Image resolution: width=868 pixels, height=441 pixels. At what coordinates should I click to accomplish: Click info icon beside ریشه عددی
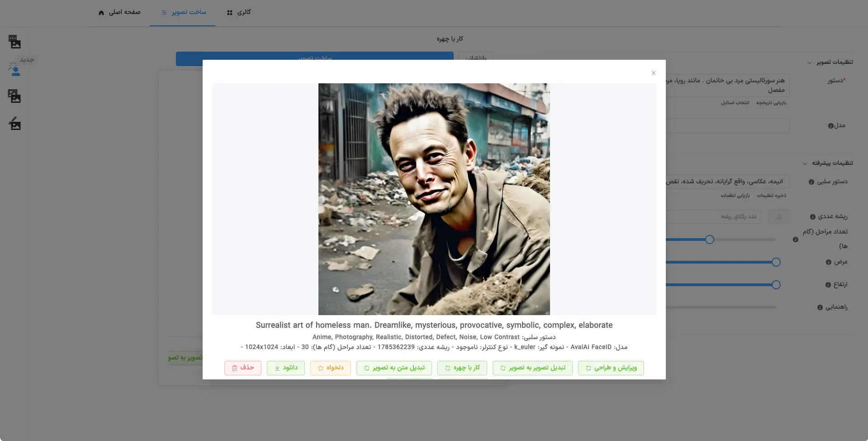[x=813, y=217]
